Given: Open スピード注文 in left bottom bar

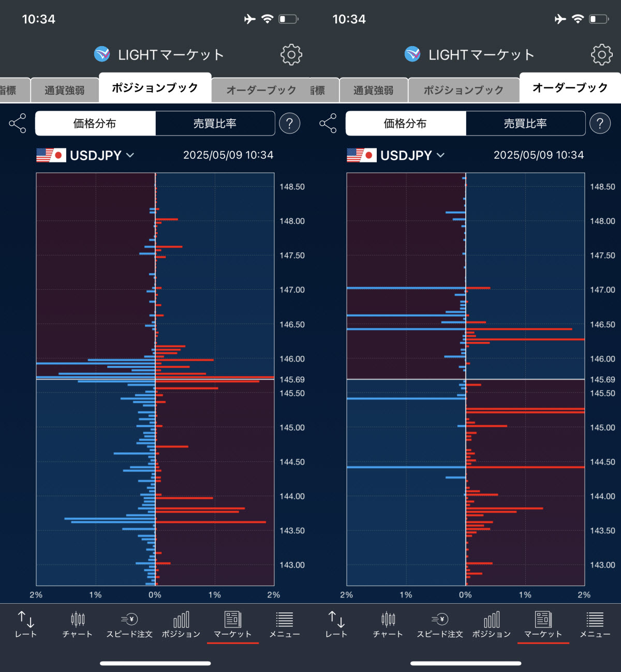Looking at the screenshot, I should point(129,624).
